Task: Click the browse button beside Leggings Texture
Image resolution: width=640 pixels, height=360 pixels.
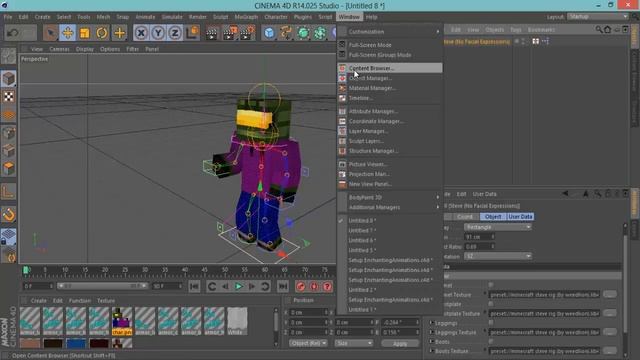Action: (610, 332)
